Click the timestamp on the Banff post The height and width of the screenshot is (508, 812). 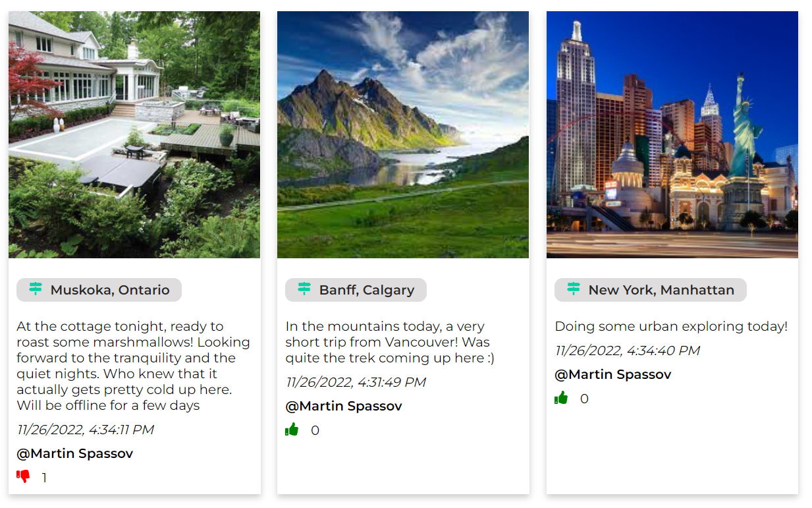point(356,381)
